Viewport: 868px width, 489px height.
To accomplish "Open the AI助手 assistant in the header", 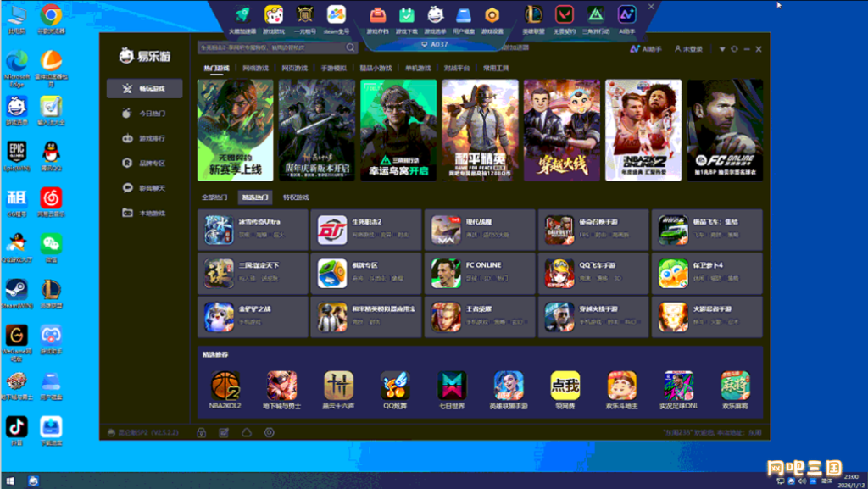I will tap(645, 49).
